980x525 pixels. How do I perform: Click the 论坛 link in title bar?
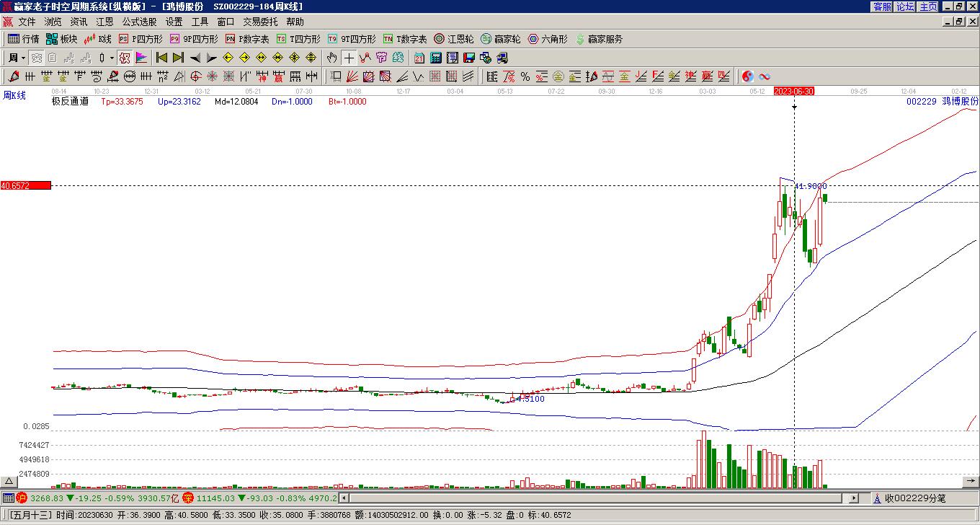905,6
